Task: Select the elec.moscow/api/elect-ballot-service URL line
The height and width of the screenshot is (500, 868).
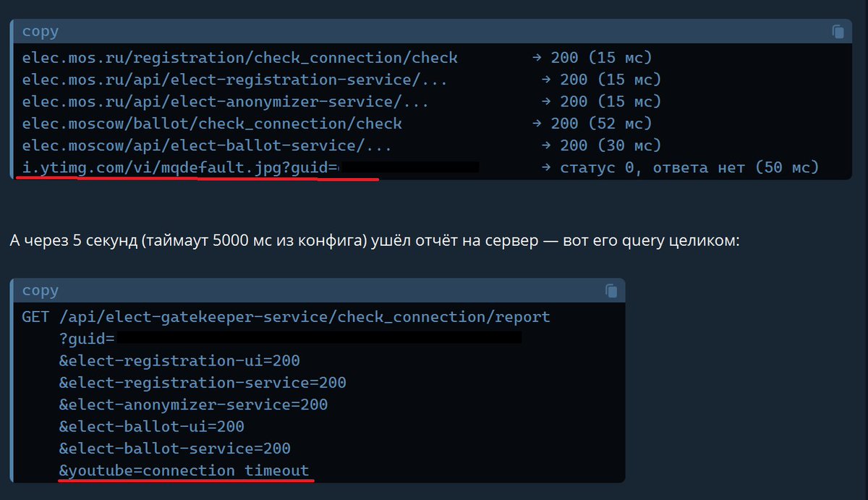Action: (x=208, y=145)
